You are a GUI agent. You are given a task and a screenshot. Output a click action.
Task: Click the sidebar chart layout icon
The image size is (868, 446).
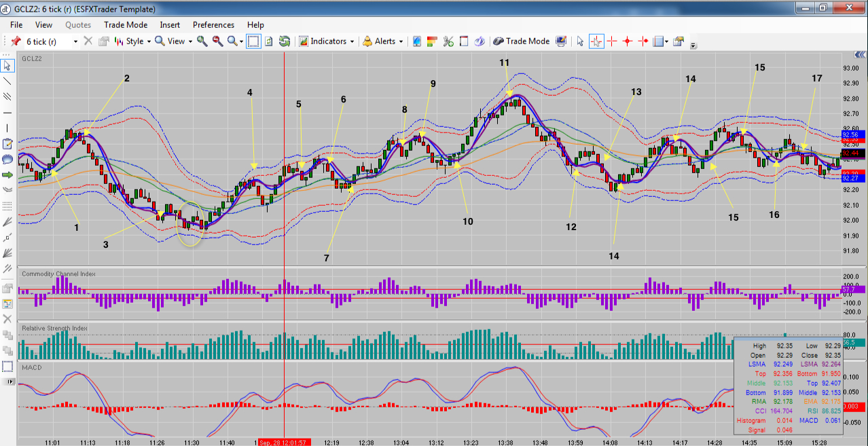click(7, 303)
